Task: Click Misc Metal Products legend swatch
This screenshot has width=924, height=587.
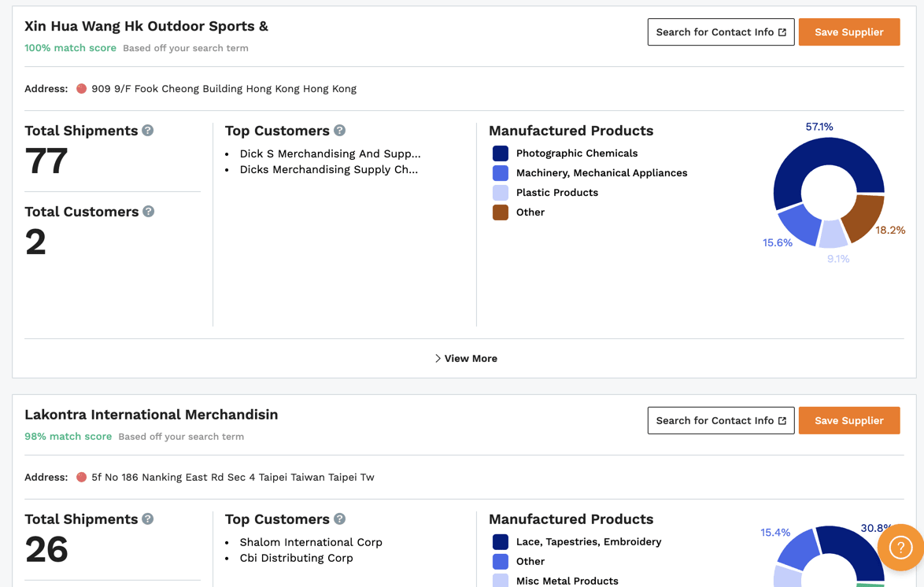Action: tap(501, 581)
